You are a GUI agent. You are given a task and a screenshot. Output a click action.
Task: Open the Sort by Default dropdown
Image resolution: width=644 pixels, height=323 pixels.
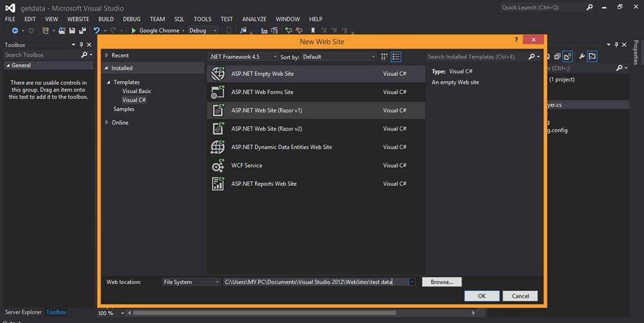pos(339,57)
